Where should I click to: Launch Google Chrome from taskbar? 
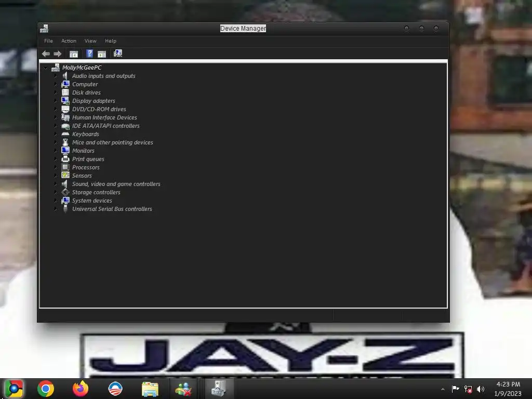(46, 389)
